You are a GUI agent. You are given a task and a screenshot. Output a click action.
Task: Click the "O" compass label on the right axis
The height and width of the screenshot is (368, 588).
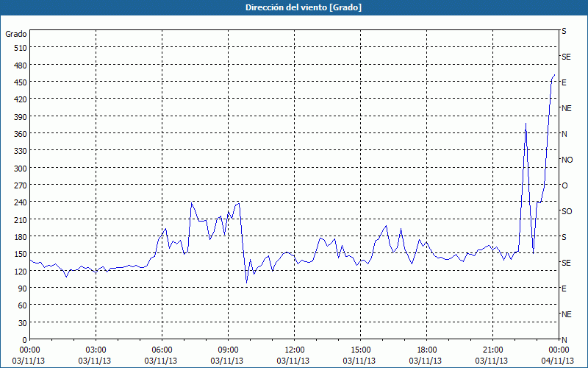564,186
